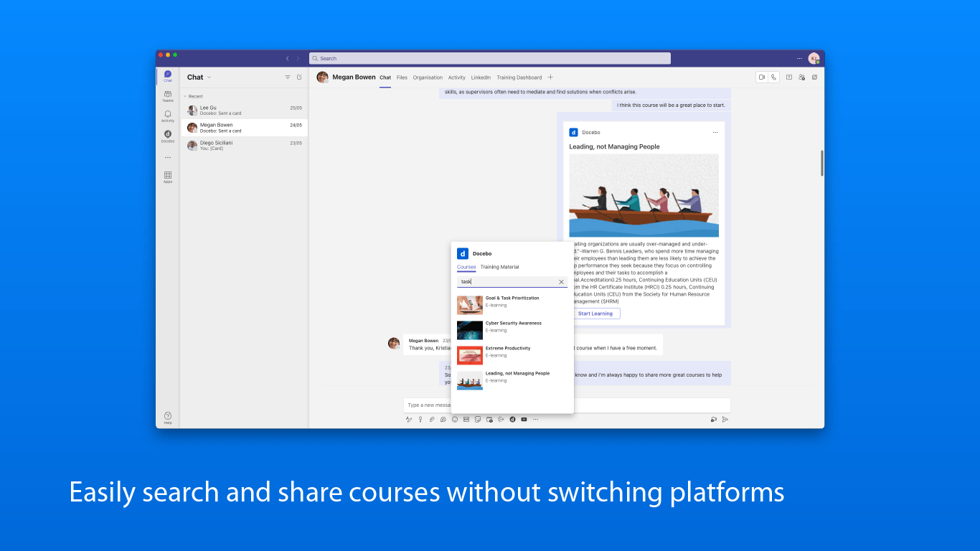
Task: Click Megan Bowen's avatar in chat header
Action: pos(323,77)
